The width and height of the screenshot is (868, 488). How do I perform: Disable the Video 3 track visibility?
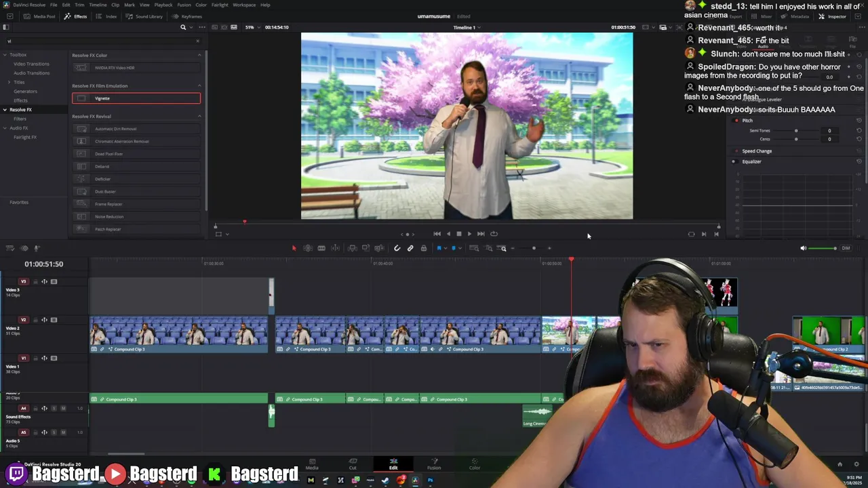click(x=54, y=281)
